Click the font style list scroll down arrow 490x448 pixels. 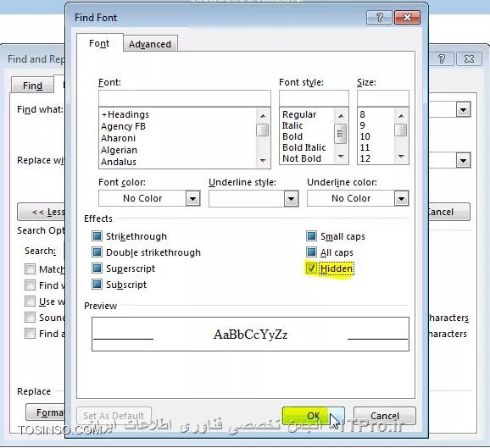tap(341, 157)
